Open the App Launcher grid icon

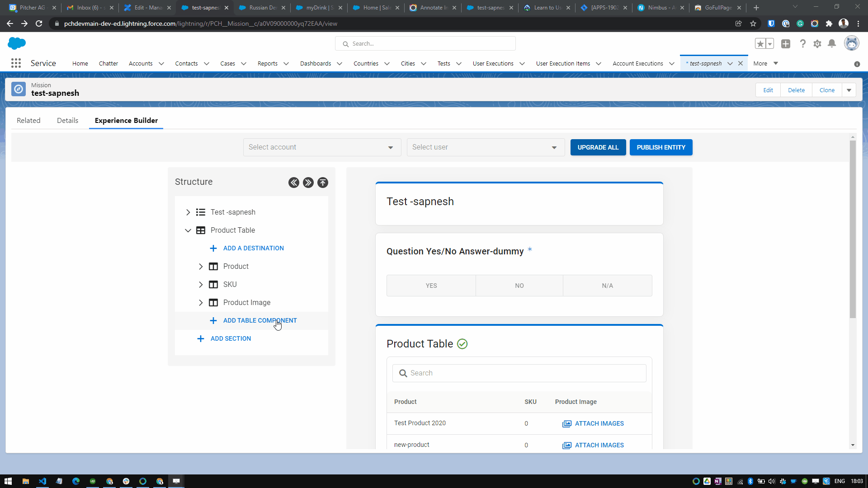(x=16, y=63)
